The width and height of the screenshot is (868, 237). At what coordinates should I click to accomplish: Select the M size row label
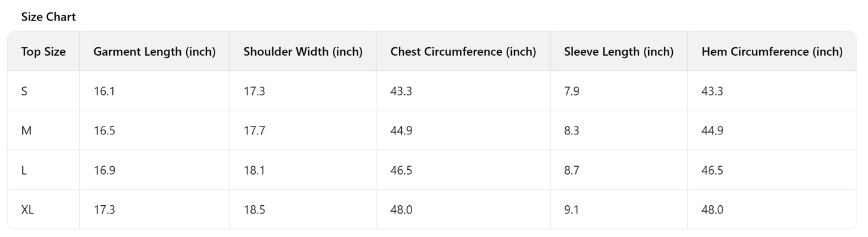pos(26,131)
